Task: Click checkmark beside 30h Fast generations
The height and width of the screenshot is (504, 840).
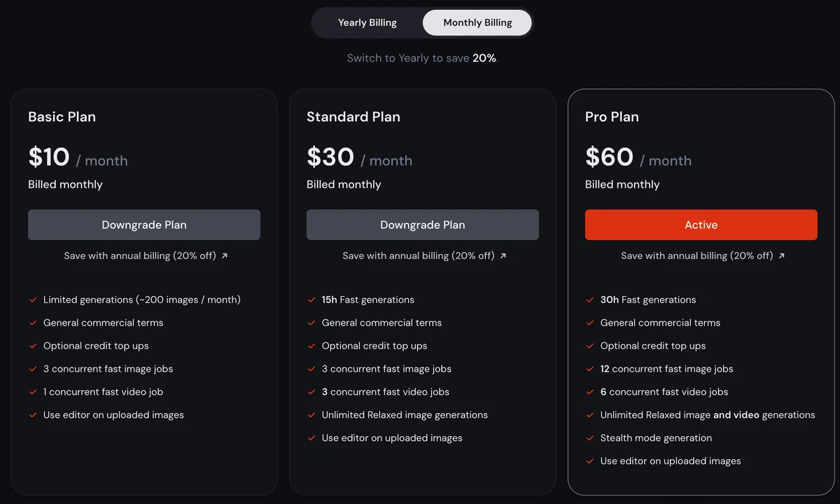Action: pyautogui.click(x=590, y=300)
